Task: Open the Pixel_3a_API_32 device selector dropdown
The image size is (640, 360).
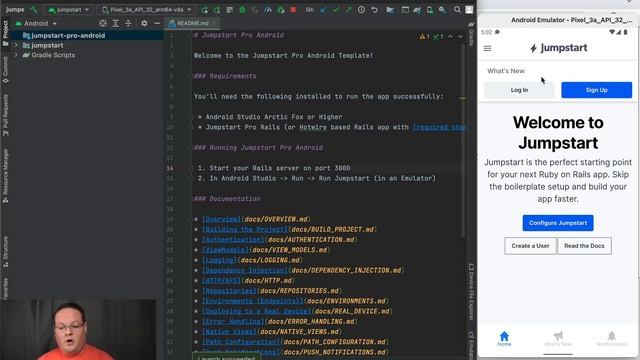Action: coord(147,9)
